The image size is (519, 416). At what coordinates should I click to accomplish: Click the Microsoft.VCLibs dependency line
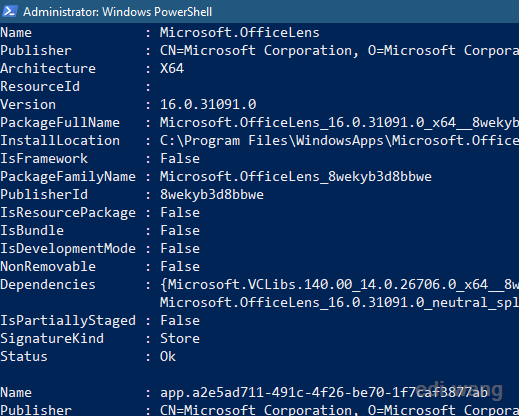339,285
